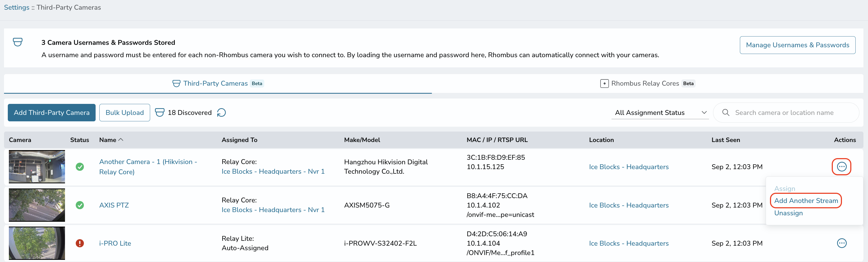Open Hikvision camera thumbnail preview

37,167
